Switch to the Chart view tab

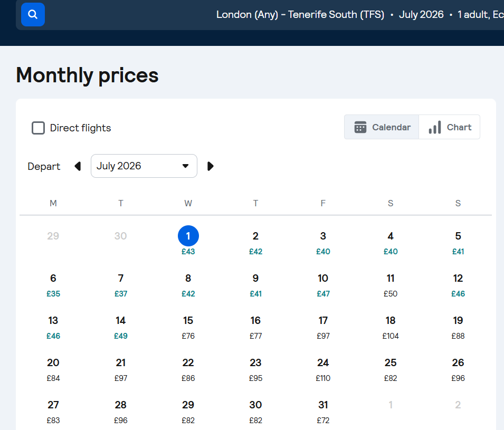[x=450, y=127]
